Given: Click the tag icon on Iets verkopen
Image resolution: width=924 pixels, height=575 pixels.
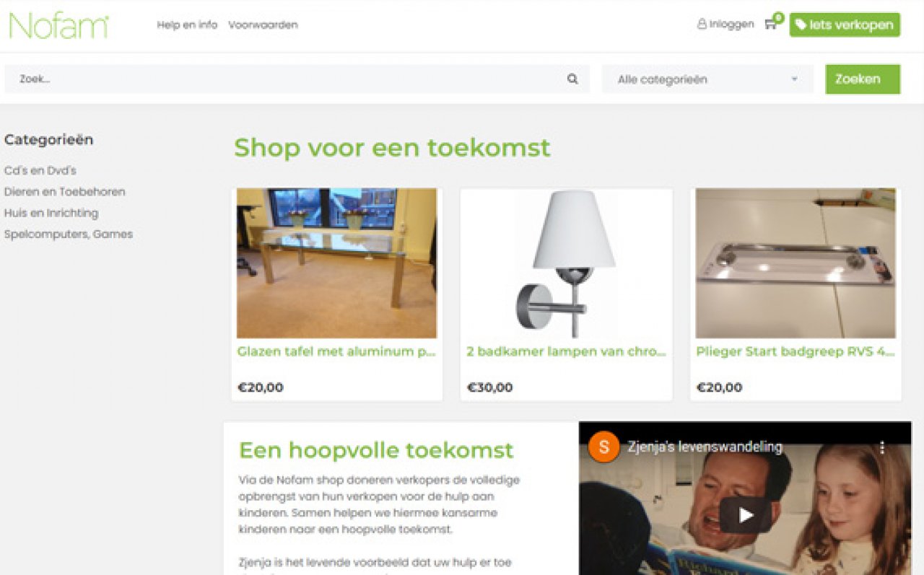Looking at the screenshot, I should [800, 25].
